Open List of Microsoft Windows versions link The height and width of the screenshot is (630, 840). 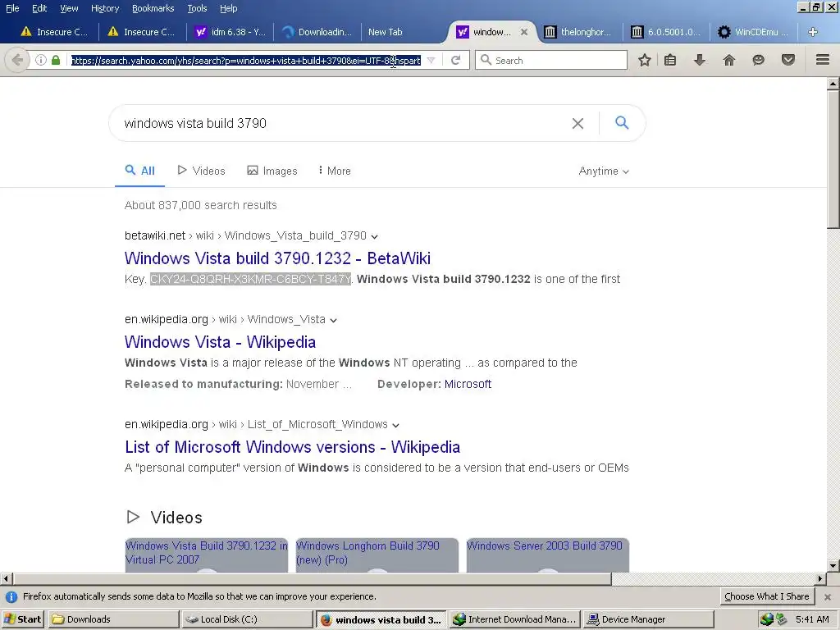click(293, 447)
